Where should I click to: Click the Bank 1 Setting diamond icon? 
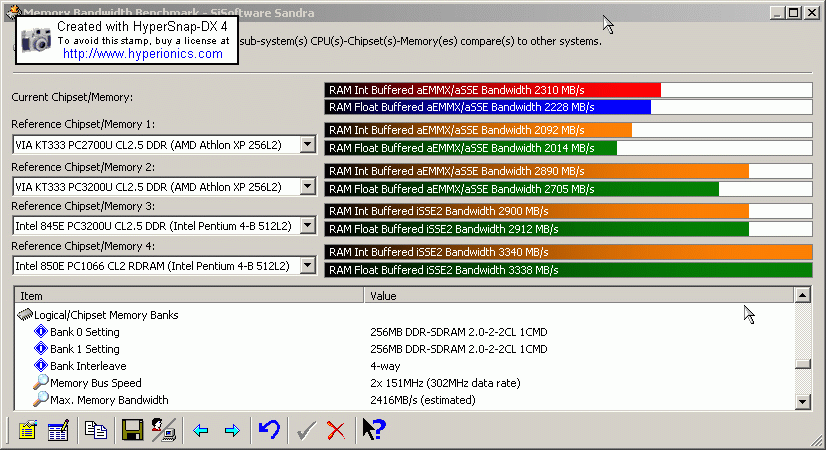[41, 348]
